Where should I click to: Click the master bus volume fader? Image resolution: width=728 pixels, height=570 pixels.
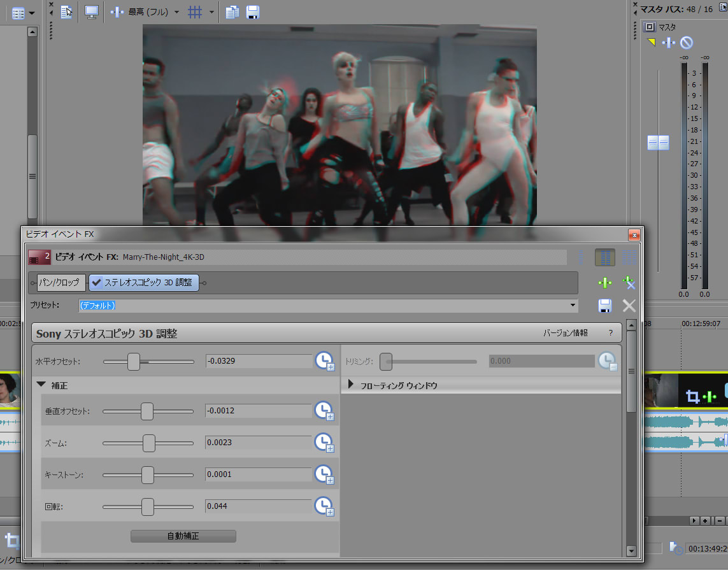[x=659, y=143]
